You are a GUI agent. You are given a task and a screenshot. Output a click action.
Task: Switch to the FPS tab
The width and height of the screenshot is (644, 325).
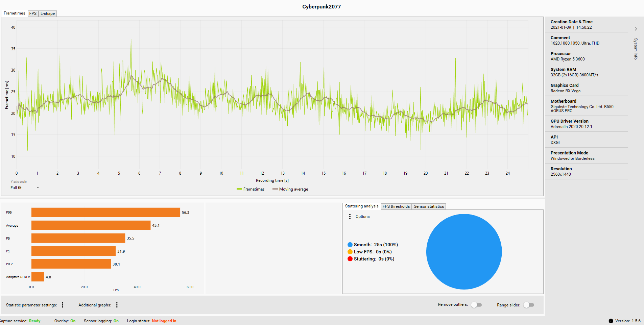click(33, 14)
